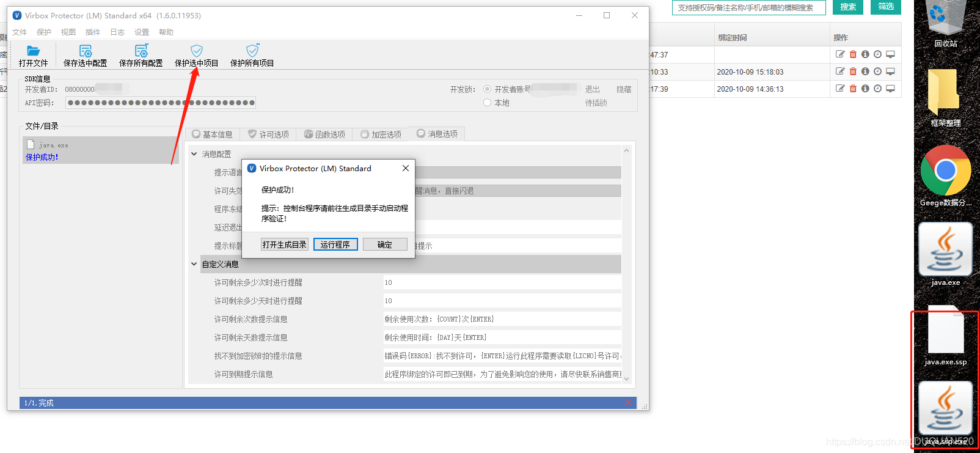This screenshot has height=453, width=980.
Task: Click scrollbar up arrow in message options panel
Action: click(x=626, y=150)
